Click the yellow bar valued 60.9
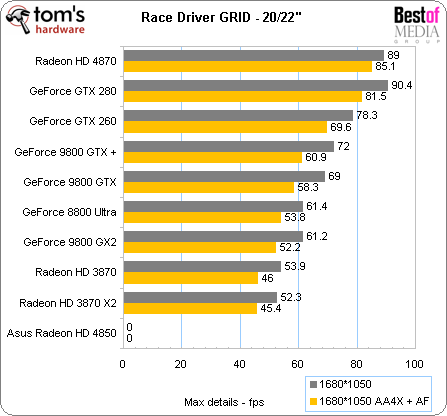 pyautogui.click(x=213, y=157)
